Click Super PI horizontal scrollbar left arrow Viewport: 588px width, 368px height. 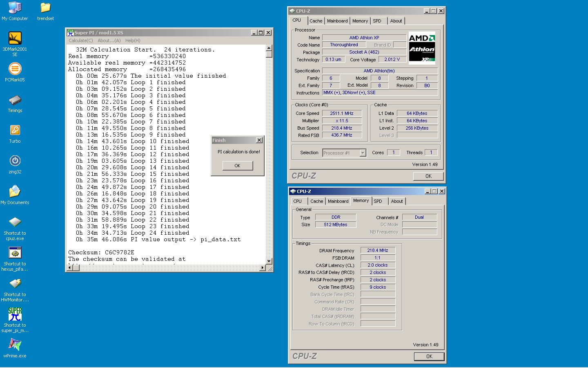click(70, 268)
